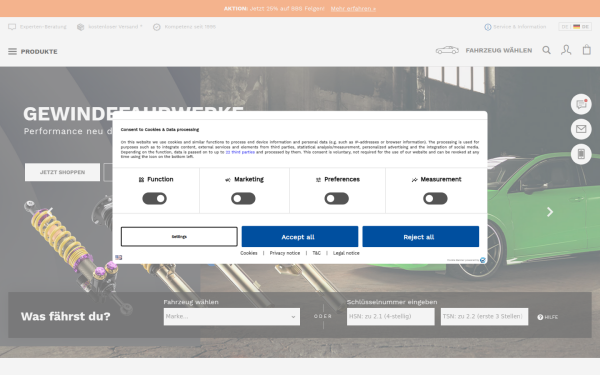Image resolution: width=600 pixels, height=375 pixels.
Task: Click FAHRZEUG WÄHLEN in header
Action: click(499, 50)
